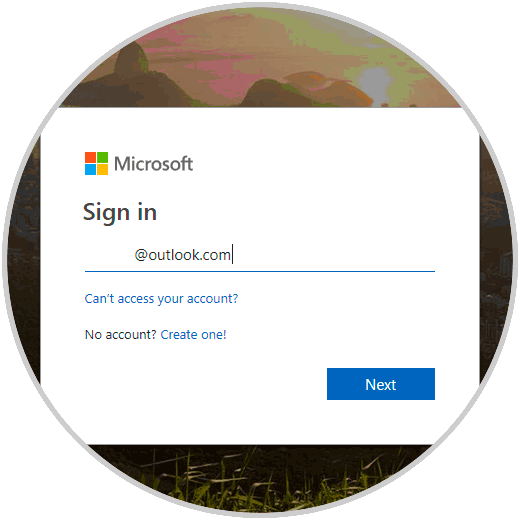Click the blue square of Microsoft logo
The image size is (520, 520).
coord(90,169)
